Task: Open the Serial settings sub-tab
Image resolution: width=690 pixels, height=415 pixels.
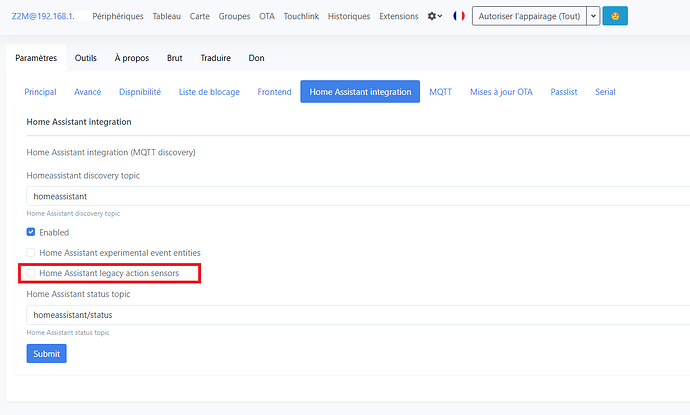Action: tap(605, 92)
